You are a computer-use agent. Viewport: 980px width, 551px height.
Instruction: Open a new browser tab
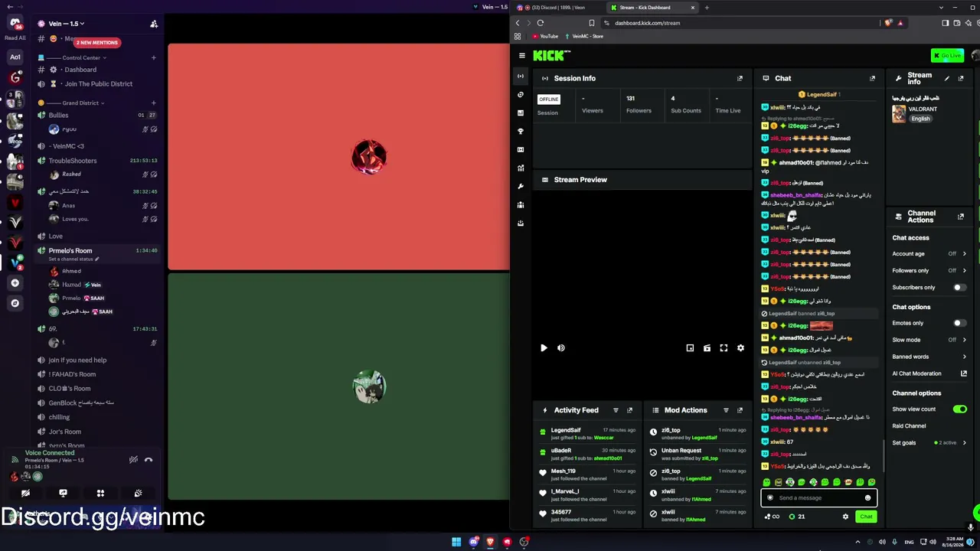tap(707, 8)
